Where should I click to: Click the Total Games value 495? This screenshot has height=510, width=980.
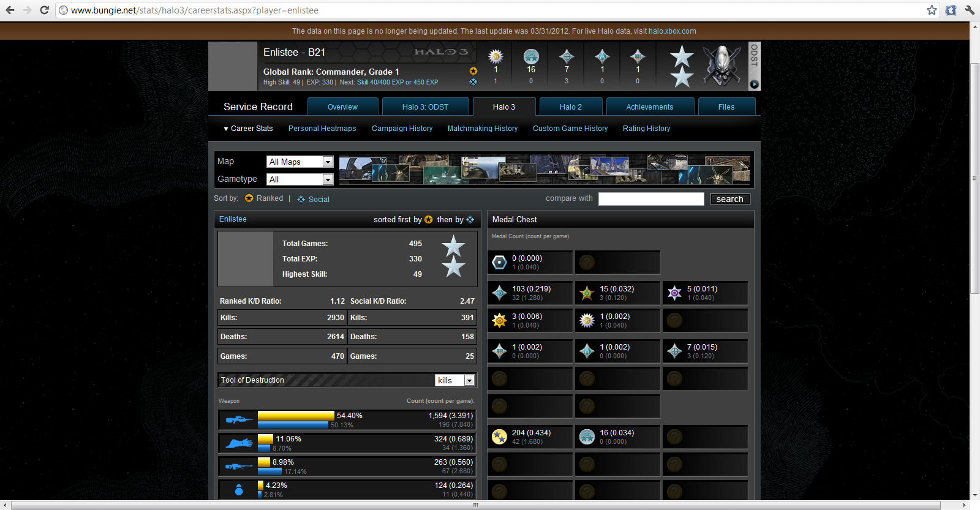415,244
